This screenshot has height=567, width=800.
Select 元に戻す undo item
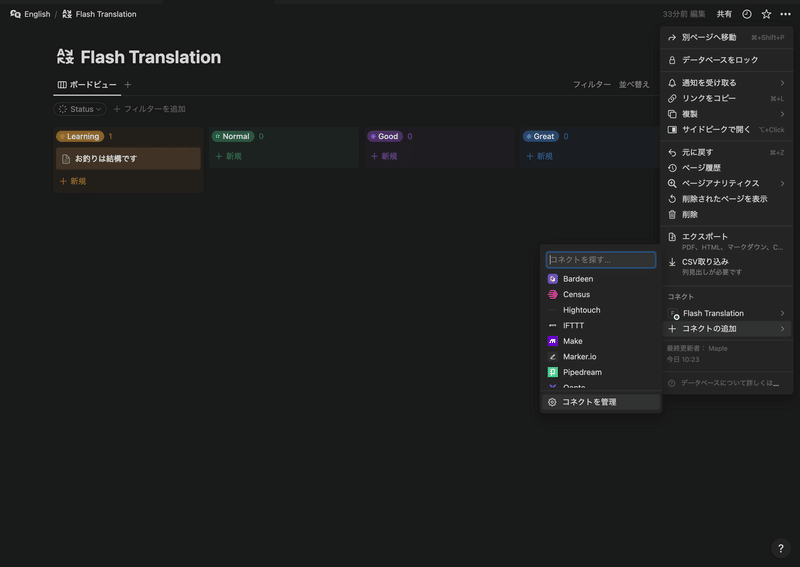pos(727,152)
